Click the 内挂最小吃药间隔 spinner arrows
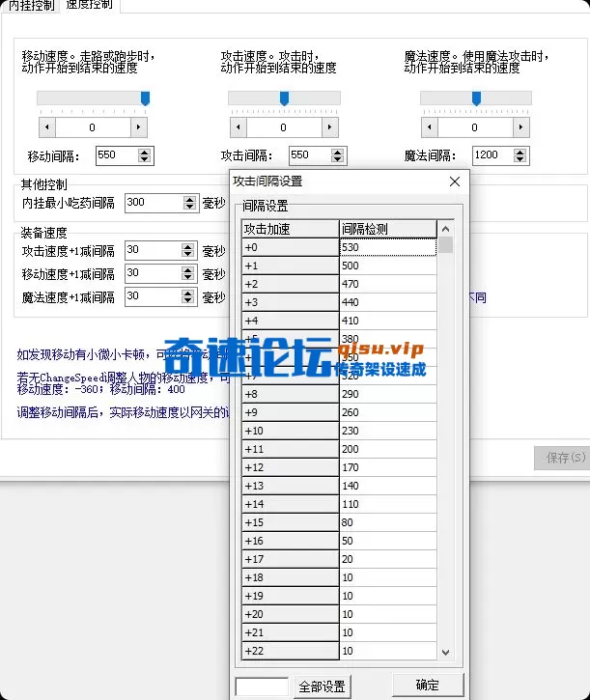590x700 pixels. (190, 203)
